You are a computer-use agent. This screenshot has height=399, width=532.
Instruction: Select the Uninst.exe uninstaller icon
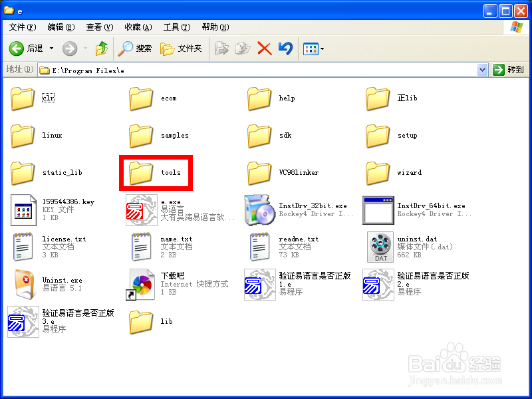tap(25, 285)
